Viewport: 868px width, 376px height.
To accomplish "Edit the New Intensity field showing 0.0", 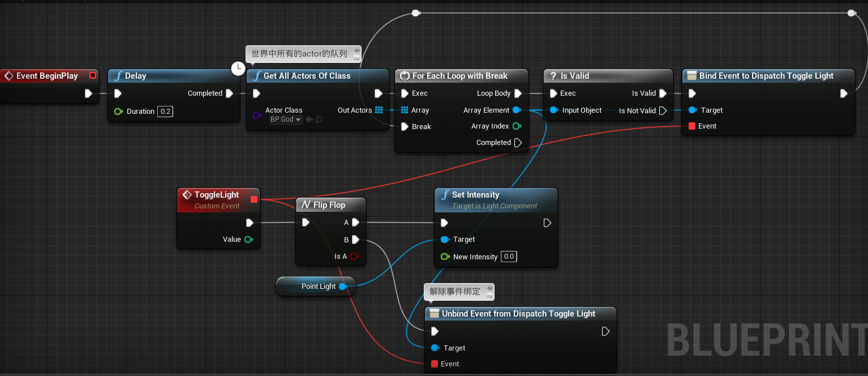I will click(508, 257).
